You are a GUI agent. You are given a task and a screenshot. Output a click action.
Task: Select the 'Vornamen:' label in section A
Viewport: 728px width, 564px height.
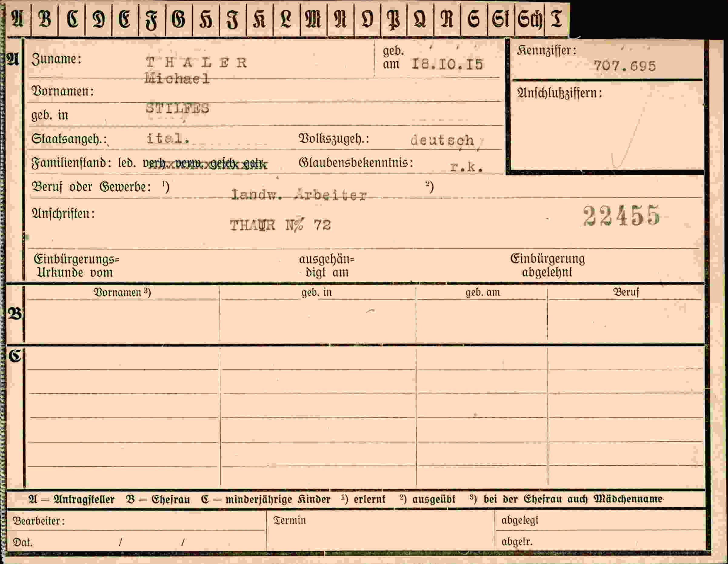[x=63, y=91]
